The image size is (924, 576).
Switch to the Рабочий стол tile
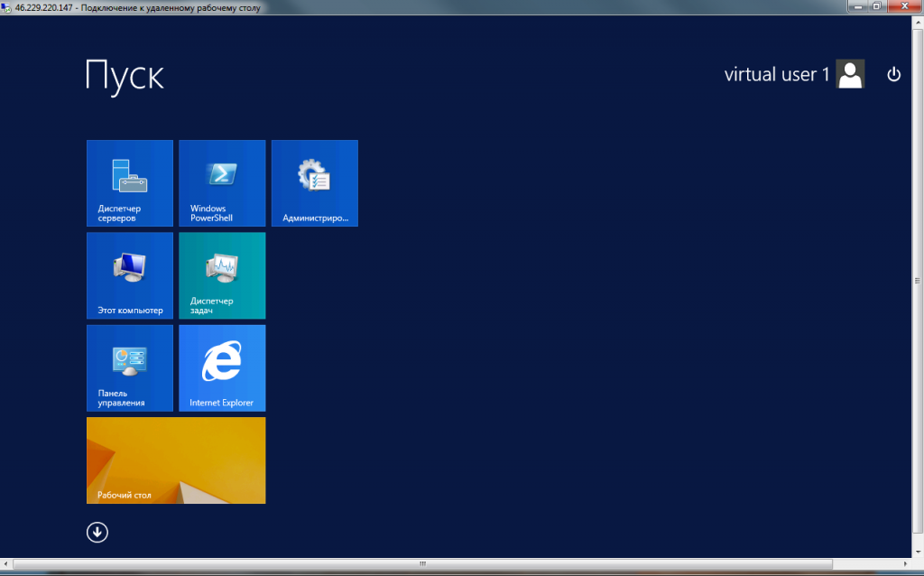coord(176,460)
